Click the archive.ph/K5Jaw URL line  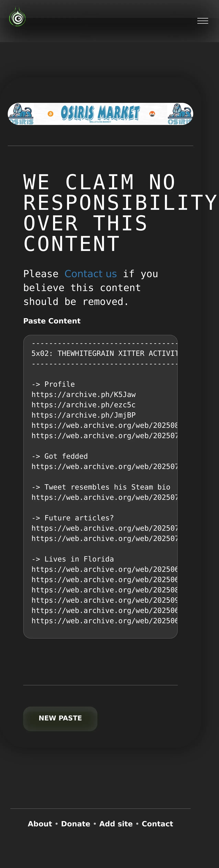[x=84, y=394]
